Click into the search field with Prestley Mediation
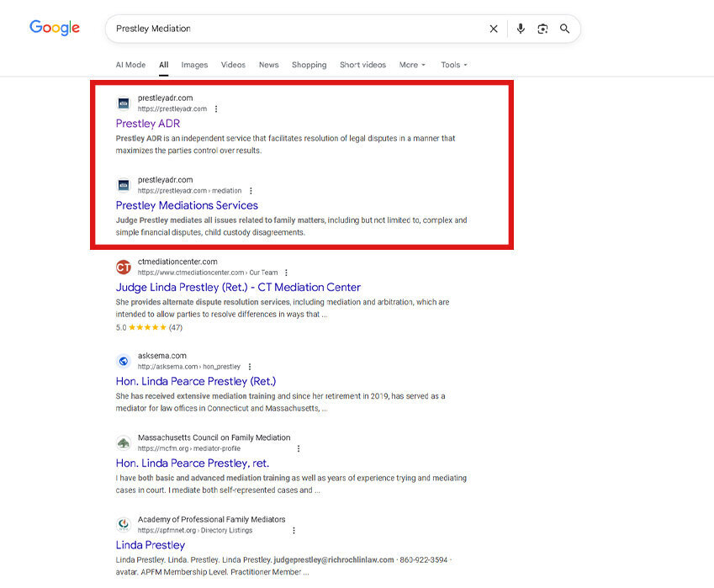This screenshot has height=588, width=714. (294, 29)
